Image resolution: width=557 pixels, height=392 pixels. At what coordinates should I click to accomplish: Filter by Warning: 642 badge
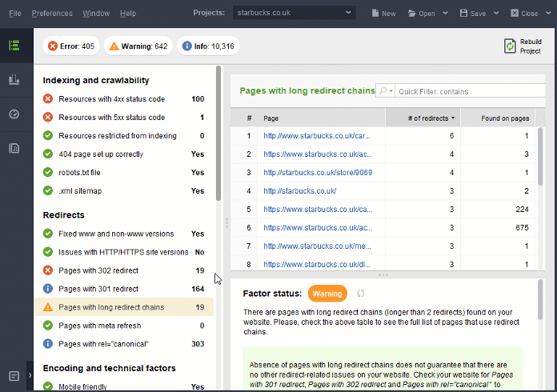point(138,46)
